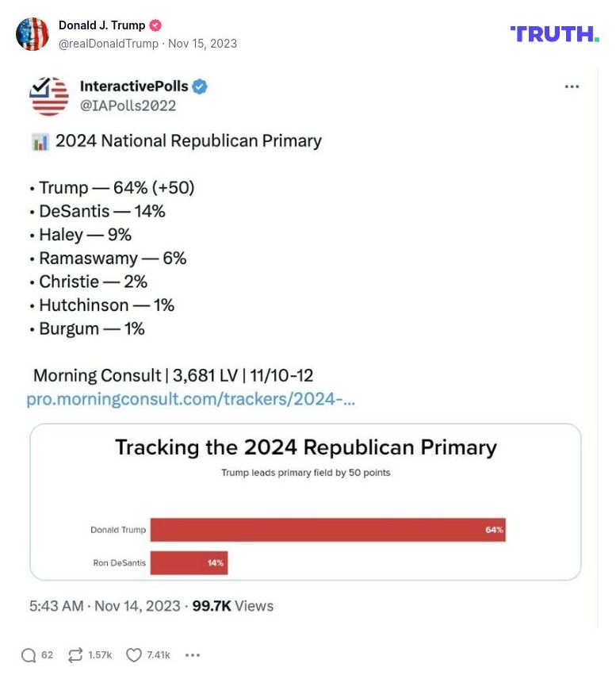
Task: Click Donald Trump's profile picture
Action: [x=33, y=35]
